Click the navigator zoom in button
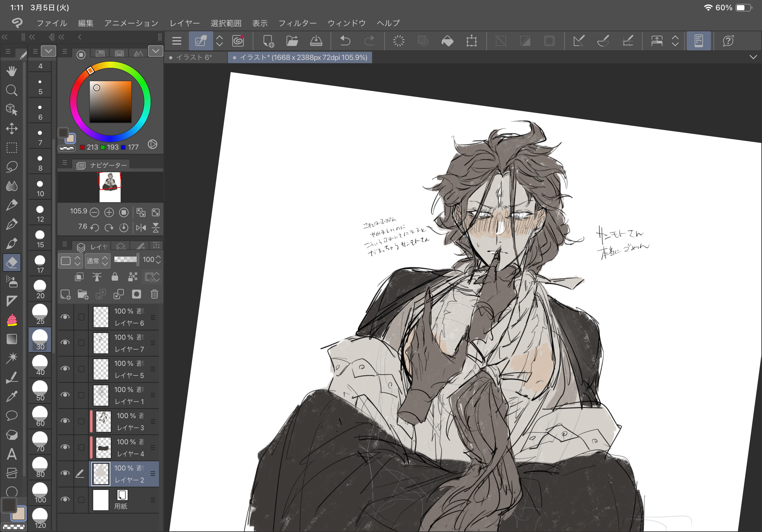 click(x=109, y=212)
